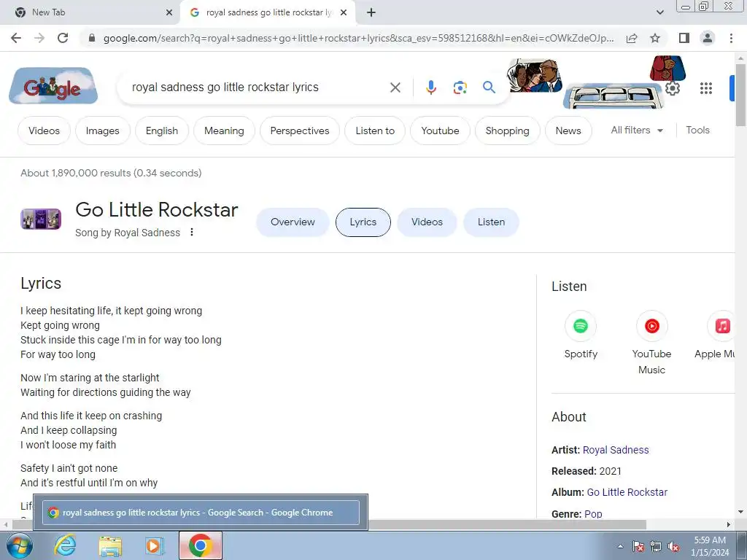Screen dimensions: 747x560
Task: Open Chrome profile menu
Action: (x=708, y=38)
